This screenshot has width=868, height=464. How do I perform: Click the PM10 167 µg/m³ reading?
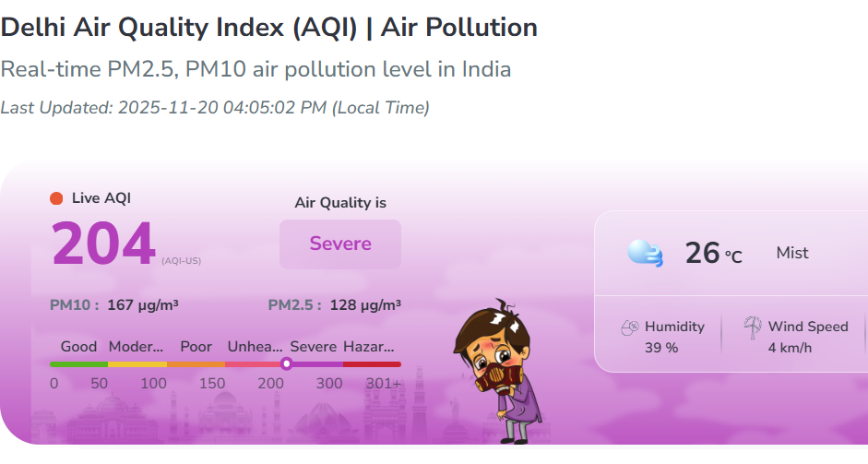click(114, 305)
